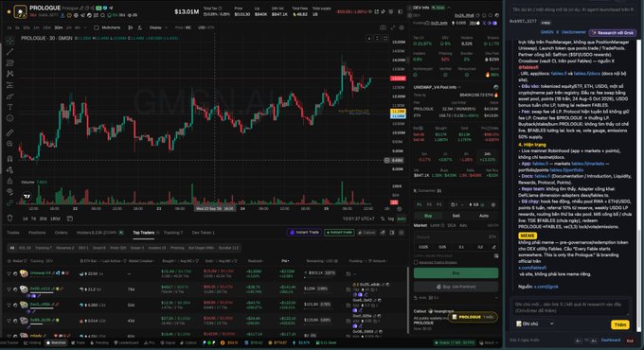The width and height of the screenshot is (644, 350).
Task: Click the filter icon next to Wallet header
Action: (x=25, y=261)
